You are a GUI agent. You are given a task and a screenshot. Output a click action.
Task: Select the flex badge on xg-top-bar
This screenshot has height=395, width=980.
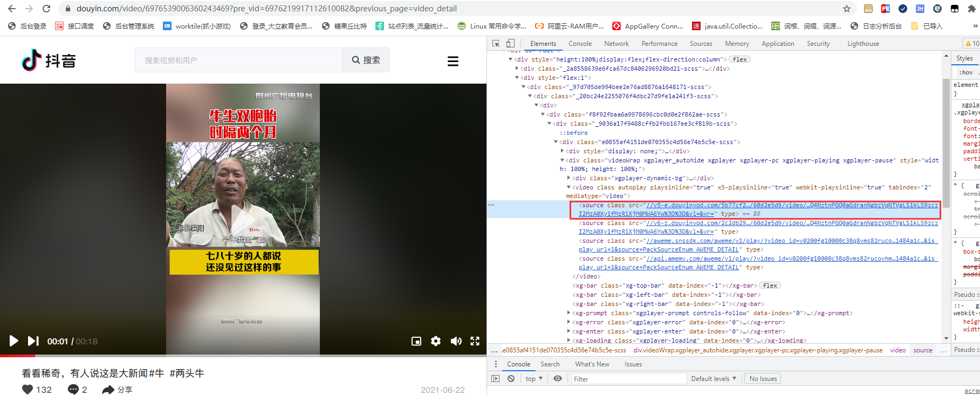(x=770, y=285)
